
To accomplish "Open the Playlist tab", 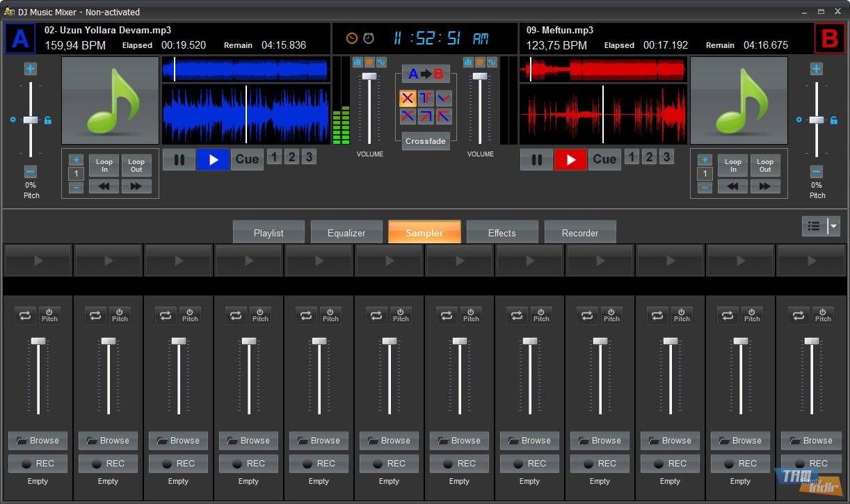I will click(268, 233).
